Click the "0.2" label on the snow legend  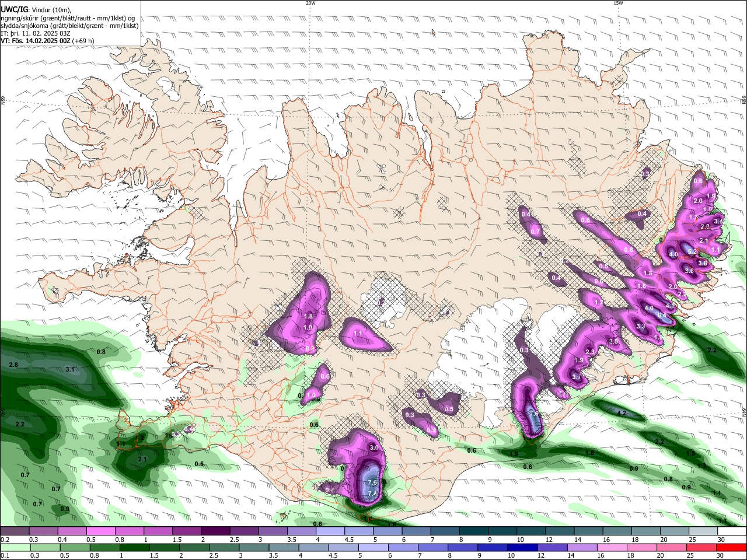point(5,540)
